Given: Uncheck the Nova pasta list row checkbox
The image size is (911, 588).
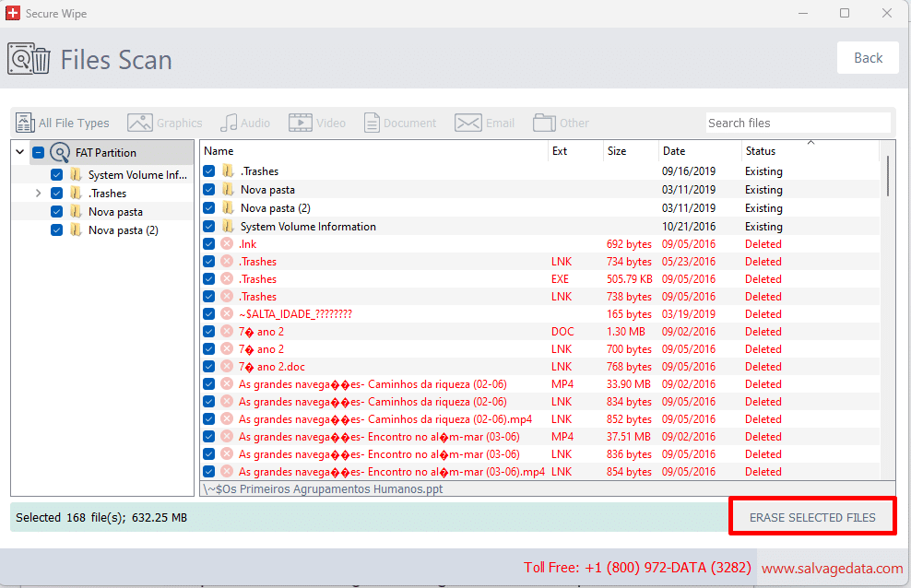Looking at the screenshot, I should coord(209,190).
